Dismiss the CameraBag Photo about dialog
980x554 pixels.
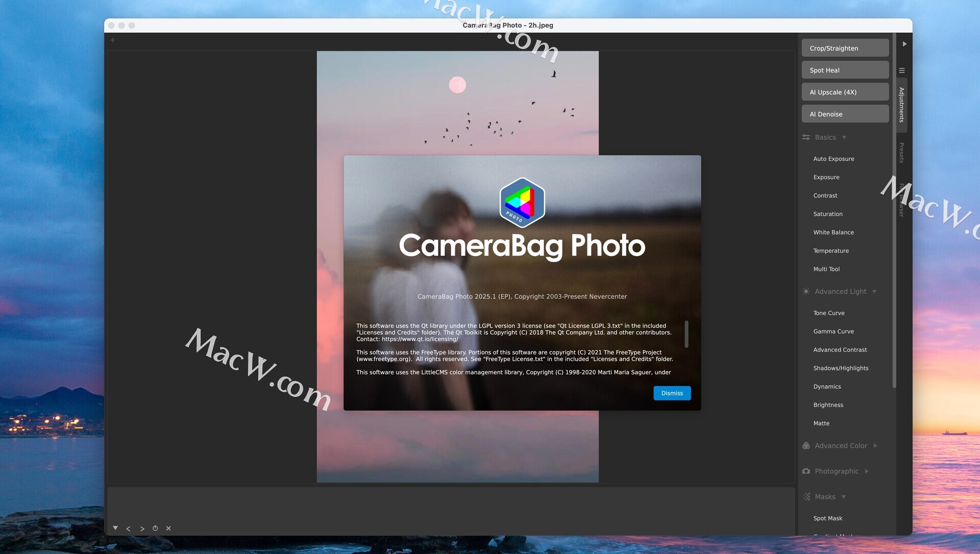(x=672, y=393)
